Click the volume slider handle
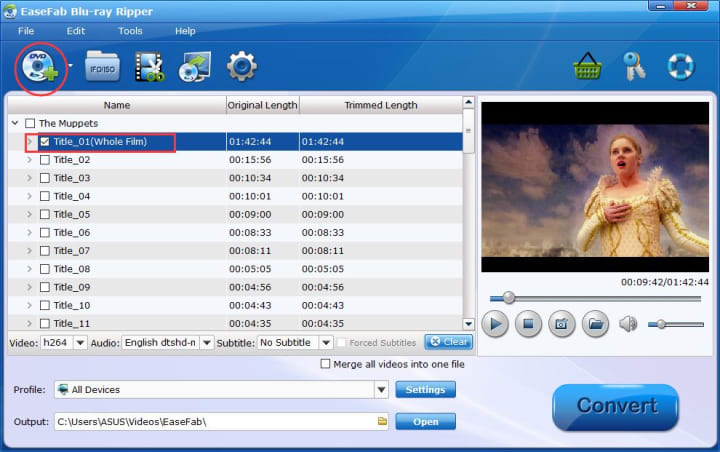The width and height of the screenshot is (720, 452). tap(661, 324)
